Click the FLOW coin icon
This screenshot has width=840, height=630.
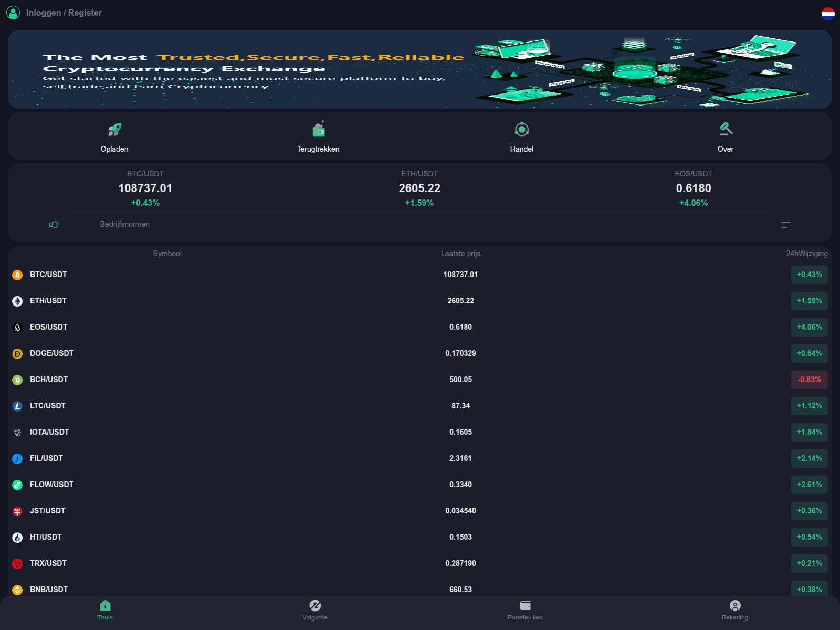[17, 485]
